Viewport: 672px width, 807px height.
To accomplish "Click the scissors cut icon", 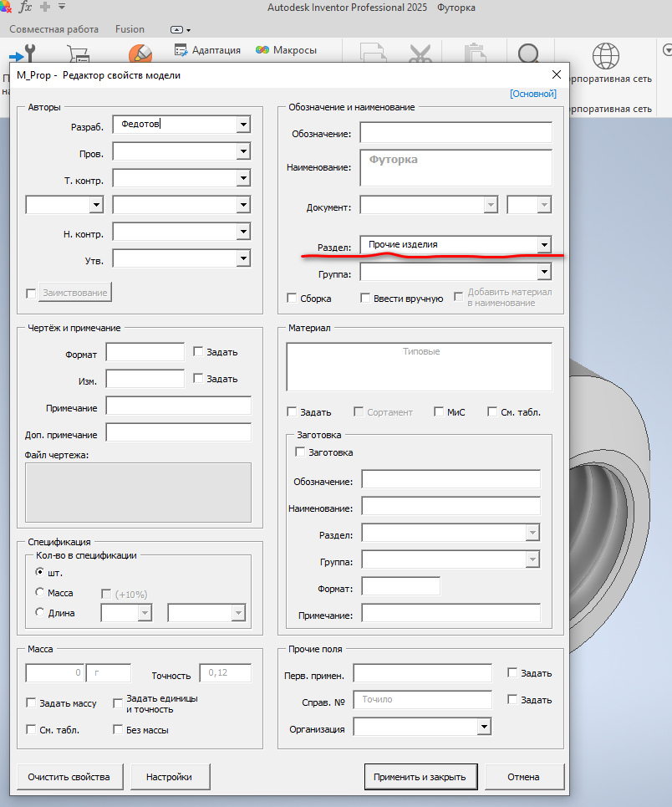I will (x=420, y=54).
